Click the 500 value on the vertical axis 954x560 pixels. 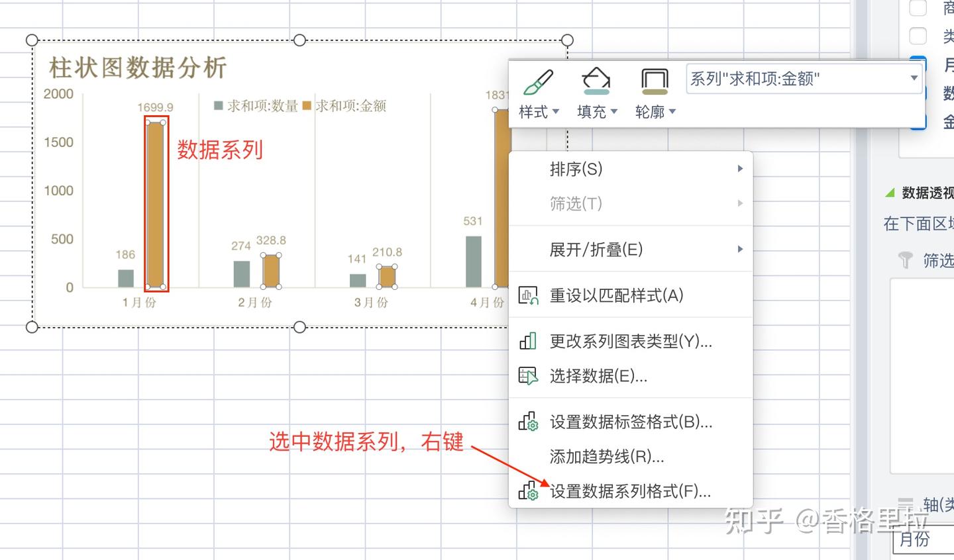(x=62, y=239)
